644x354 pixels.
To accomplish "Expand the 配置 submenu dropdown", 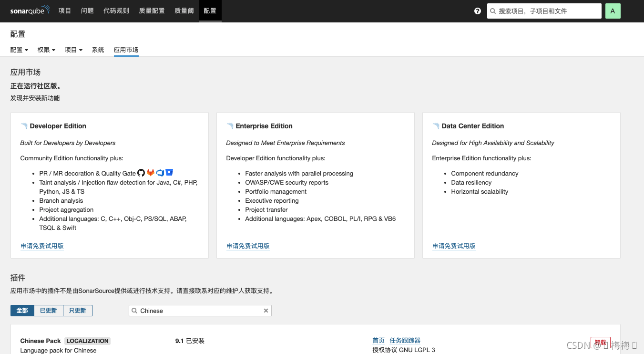I will [19, 50].
